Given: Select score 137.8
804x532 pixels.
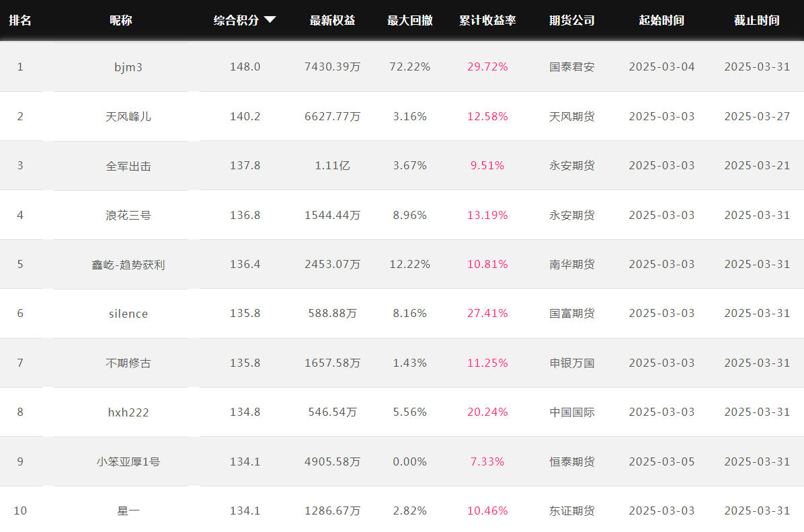Looking at the screenshot, I should click(x=245, y=165).
